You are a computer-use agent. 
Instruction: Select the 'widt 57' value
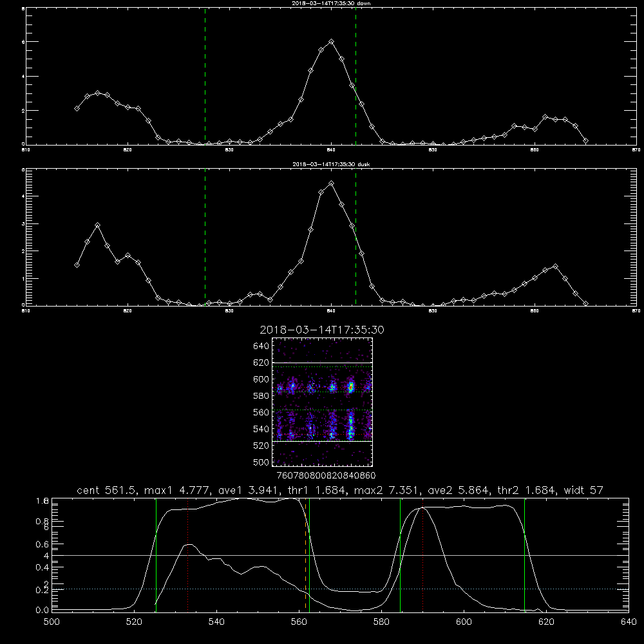point(583,490)
